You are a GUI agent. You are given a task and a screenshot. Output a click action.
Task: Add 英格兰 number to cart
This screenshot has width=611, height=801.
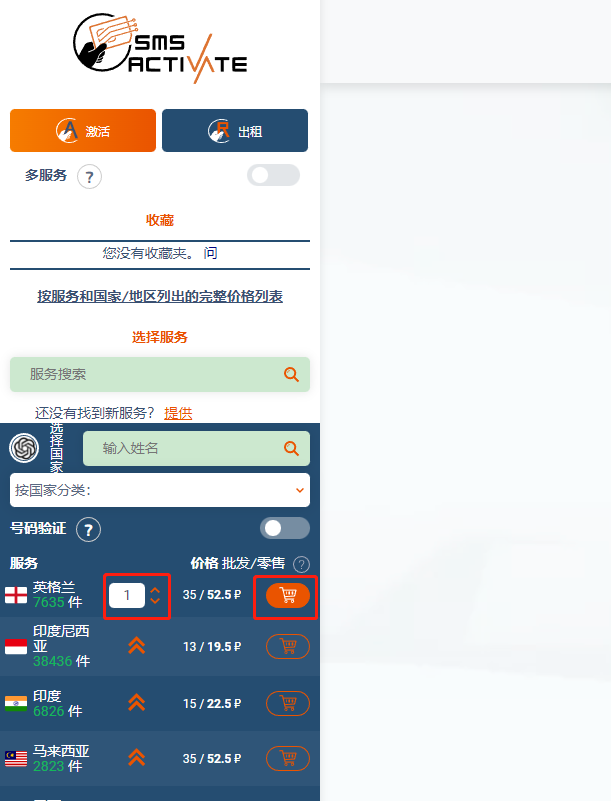click(x=288, y=595)
